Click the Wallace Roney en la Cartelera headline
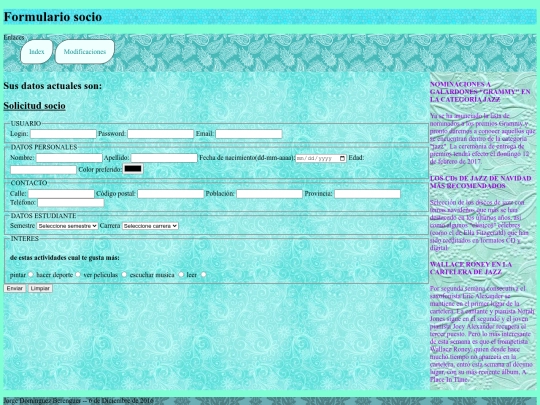540x405 pixels. tap(471, 268)
